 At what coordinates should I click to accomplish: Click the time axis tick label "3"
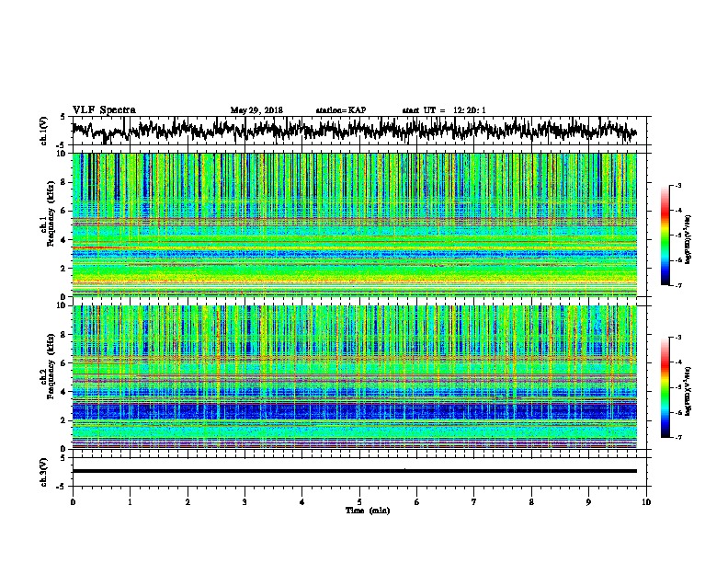point(245,502)
